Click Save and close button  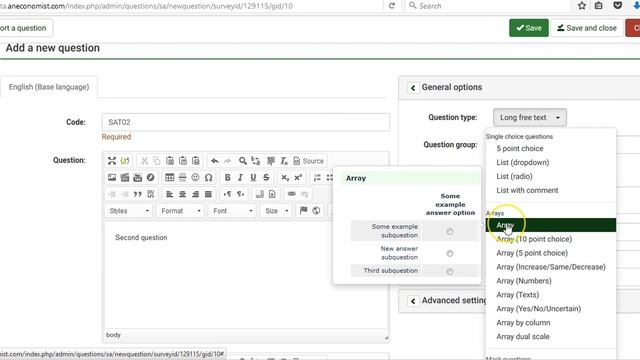coord(587,28)
